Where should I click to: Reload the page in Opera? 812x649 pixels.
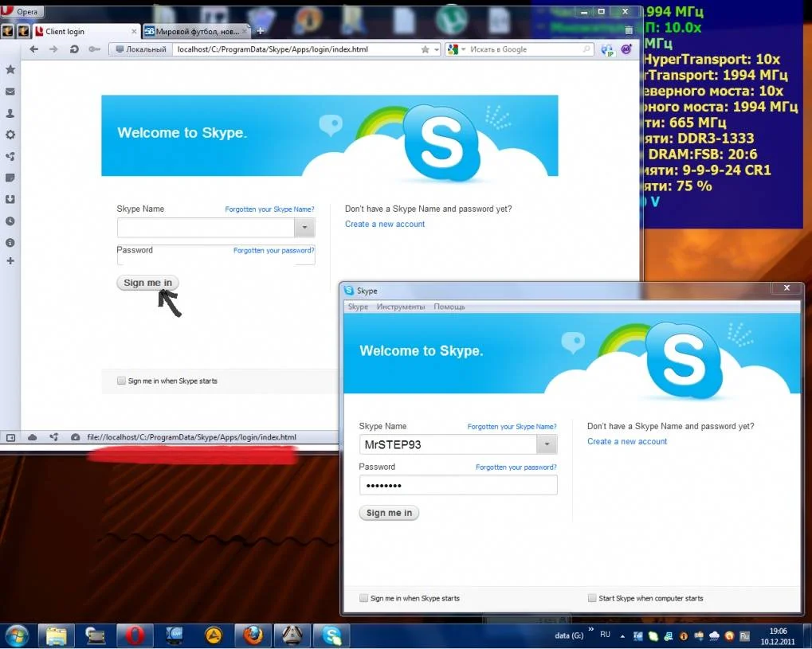point(74,49)
